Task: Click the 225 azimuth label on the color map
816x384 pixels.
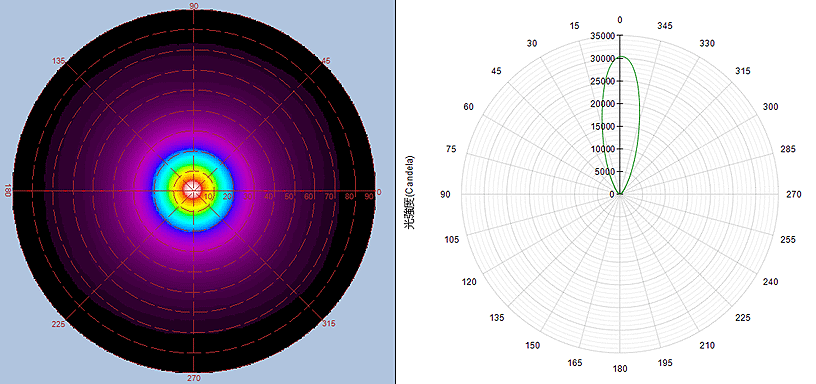Action: 58,324
